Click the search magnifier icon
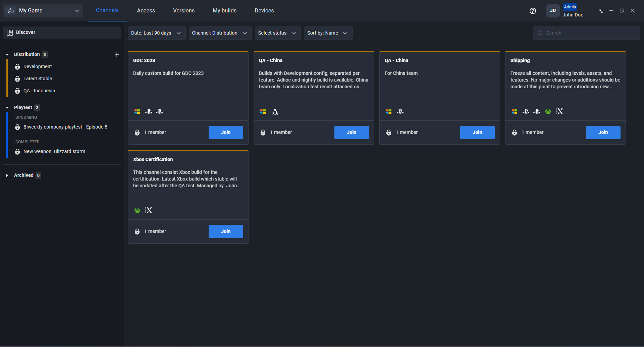This screenshot has height=347, width=644. click(x=540, y=33)
